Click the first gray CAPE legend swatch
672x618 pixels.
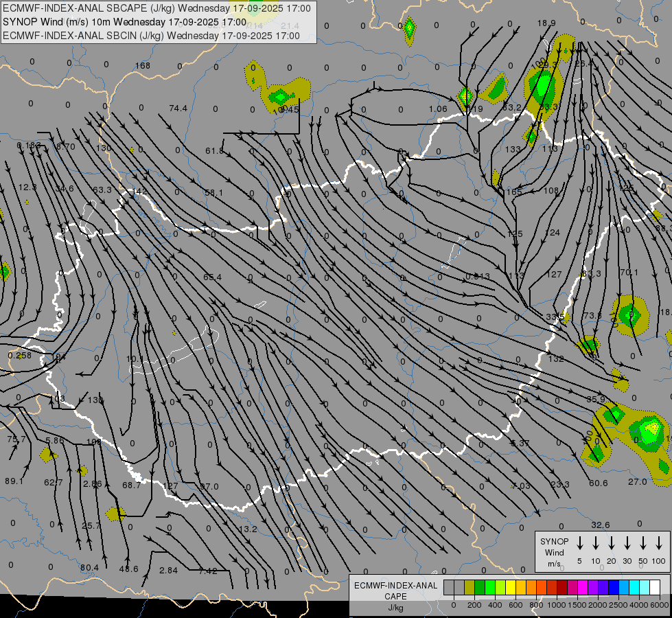449,587
